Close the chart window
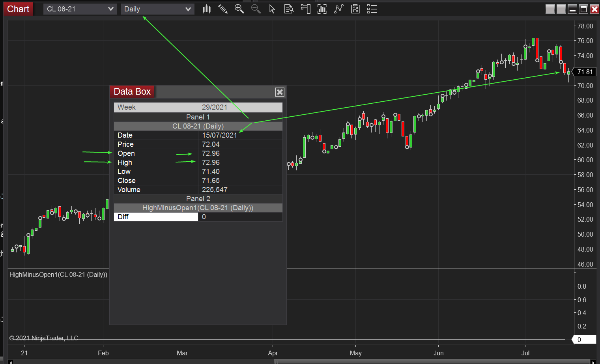The image size is (600, 364). point(594,9)
